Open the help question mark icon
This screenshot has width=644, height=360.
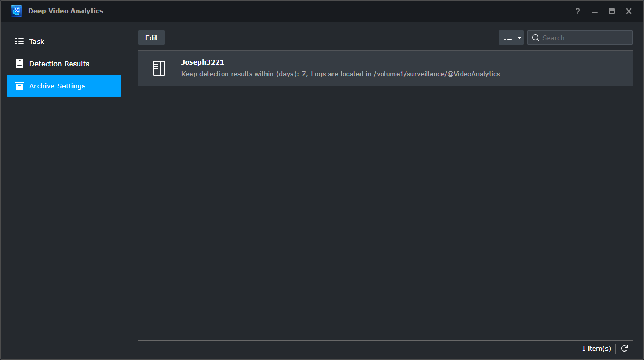coord(578,11)
